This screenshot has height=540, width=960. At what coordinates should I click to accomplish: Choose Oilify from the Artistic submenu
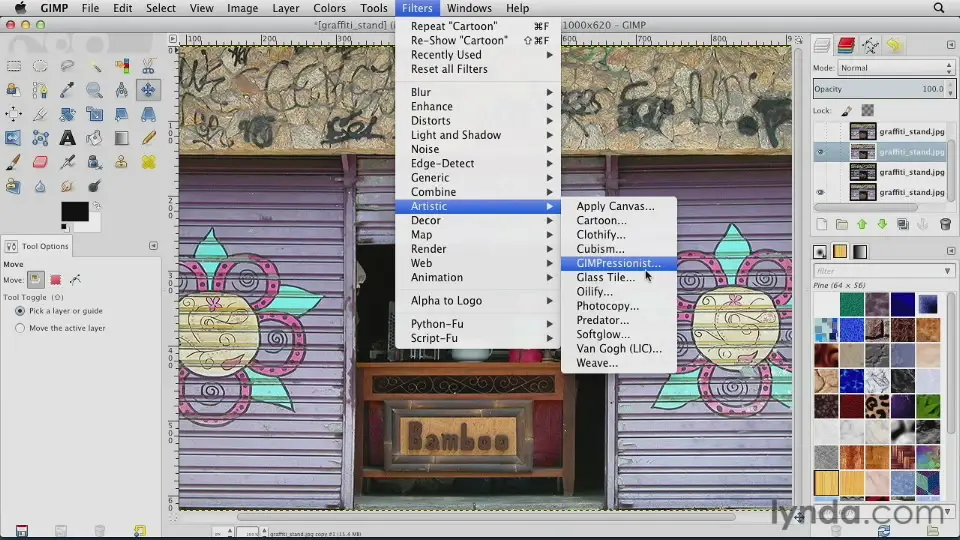pyautogui.click(x=619, y=292)
